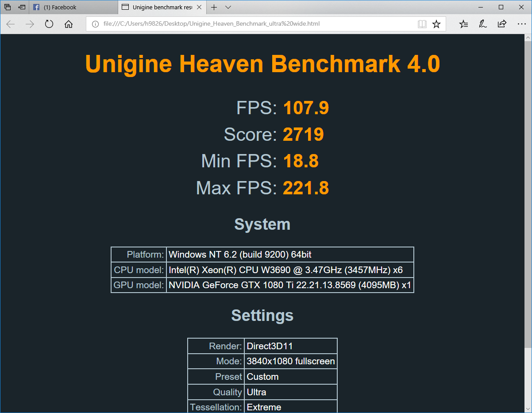Show site information icon in address bar

(x=95, y=24)
